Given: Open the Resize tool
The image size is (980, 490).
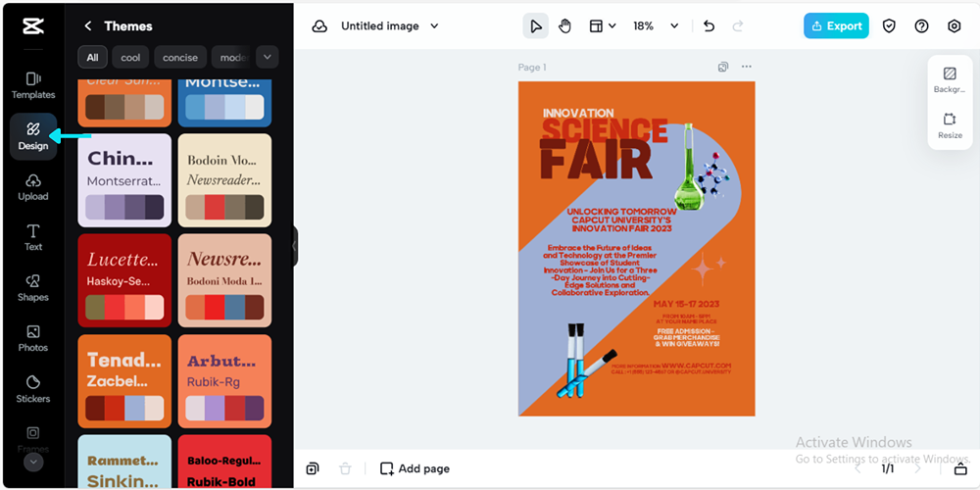Looking at the screenshot, I should (x=950, y=125).
